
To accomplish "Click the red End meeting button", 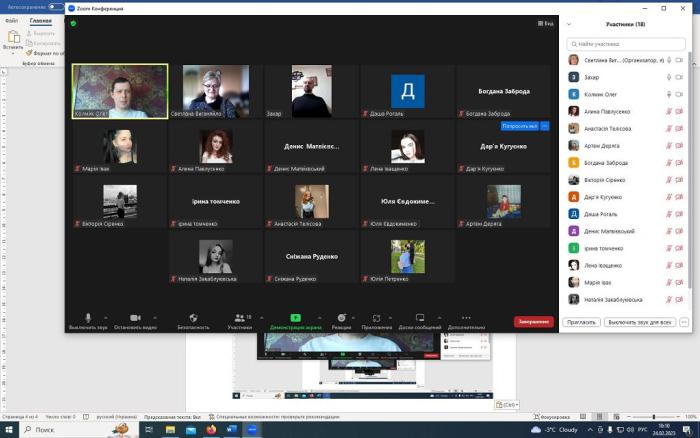I will click(x=534, y=322).
